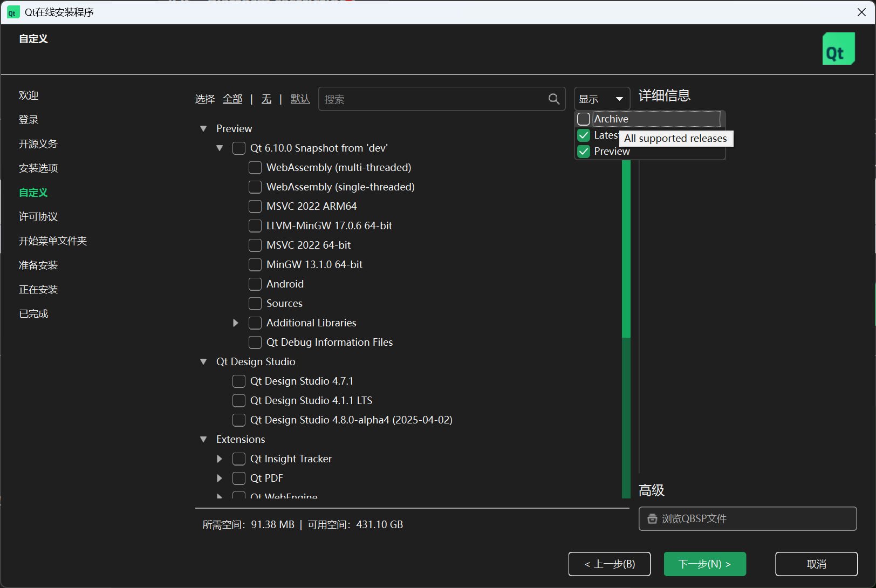Viewport: 876px width, 588px height.
Task: Check Qt Debug Information Files
Action: [x=255, y=342]
